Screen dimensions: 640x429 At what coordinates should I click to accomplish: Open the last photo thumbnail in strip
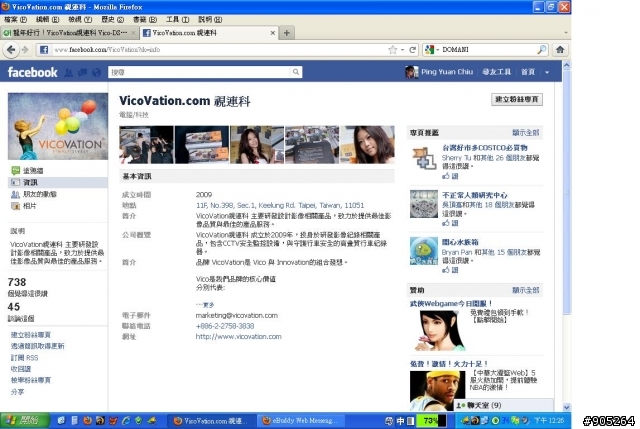tap(367, 144)
